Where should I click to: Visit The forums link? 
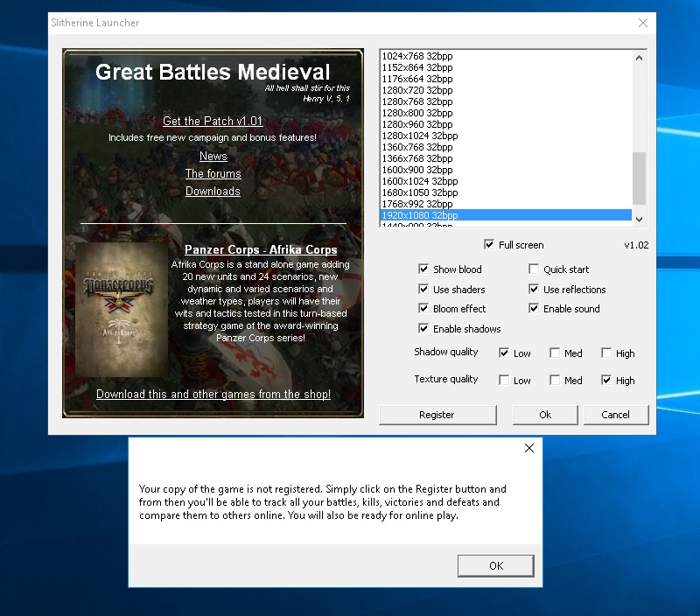pyautogui.click(x=213, y=173)
